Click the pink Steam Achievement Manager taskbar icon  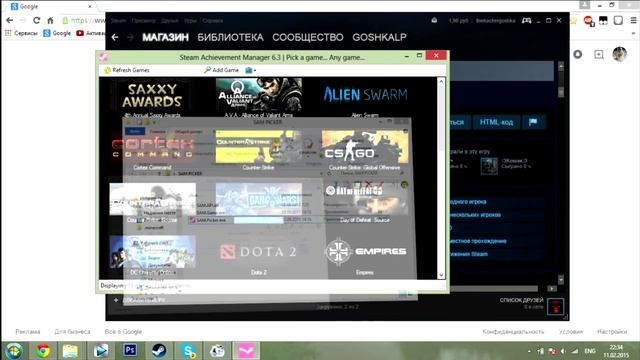[246, 351]
